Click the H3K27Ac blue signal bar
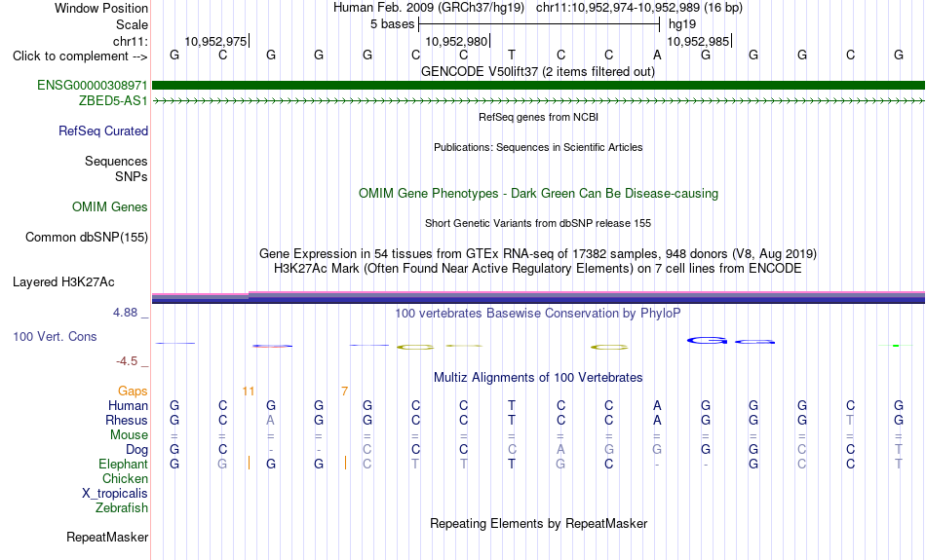Screen dimensions: 926x560 538,298
